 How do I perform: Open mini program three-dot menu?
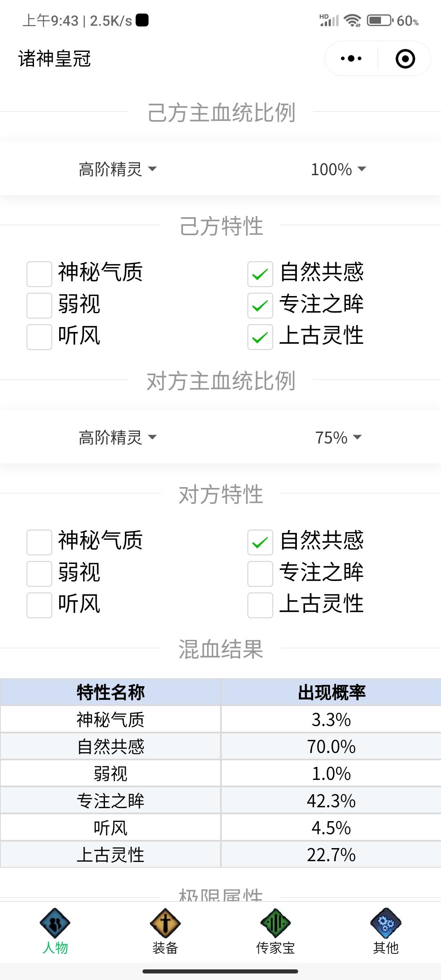[x=351, y=58]
